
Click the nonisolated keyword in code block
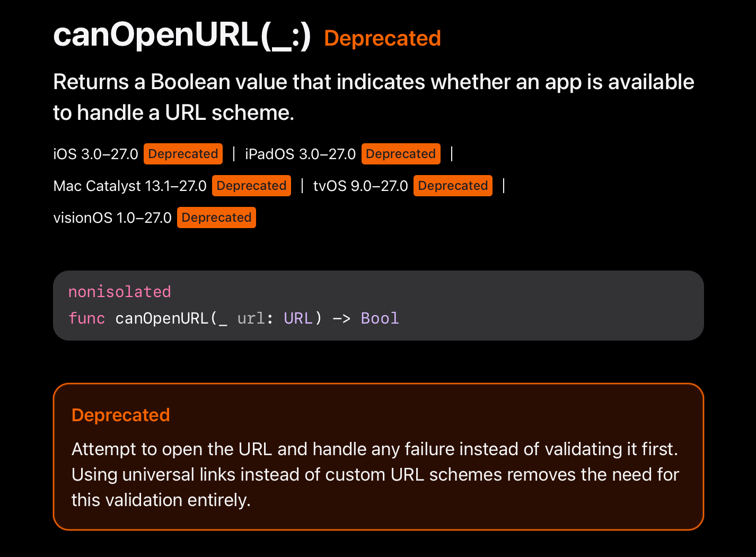point(120,292)
